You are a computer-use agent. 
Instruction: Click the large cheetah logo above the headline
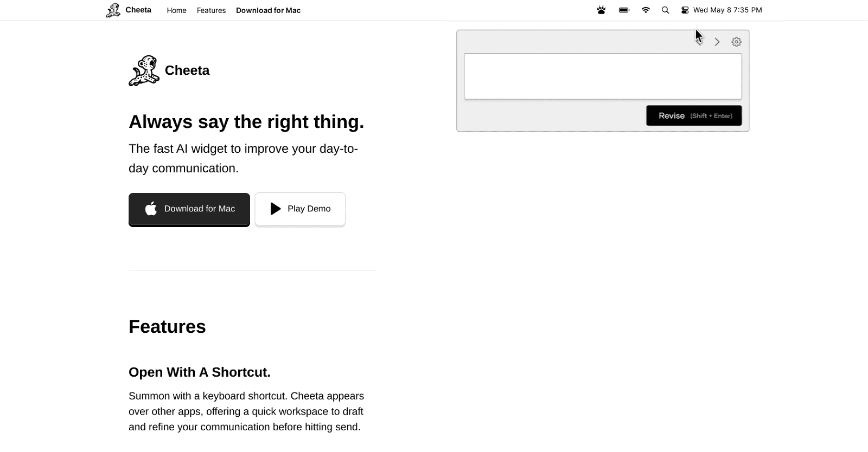coord(144,70)
